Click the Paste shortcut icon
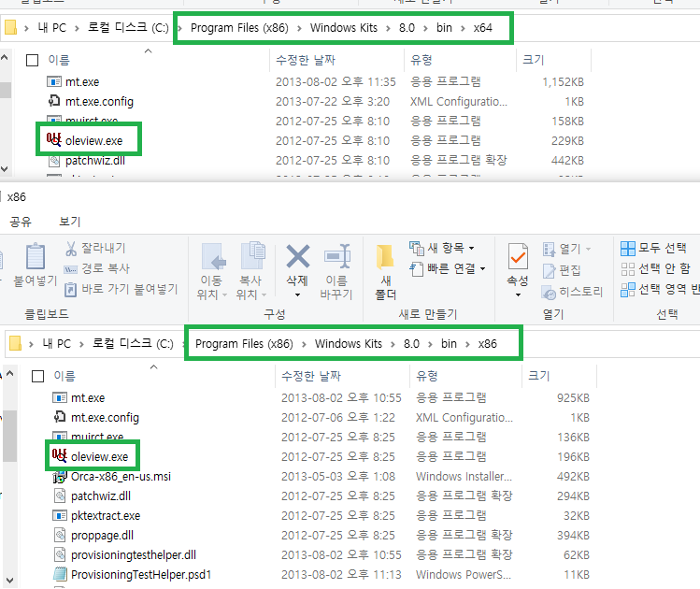 pos(70,290)
